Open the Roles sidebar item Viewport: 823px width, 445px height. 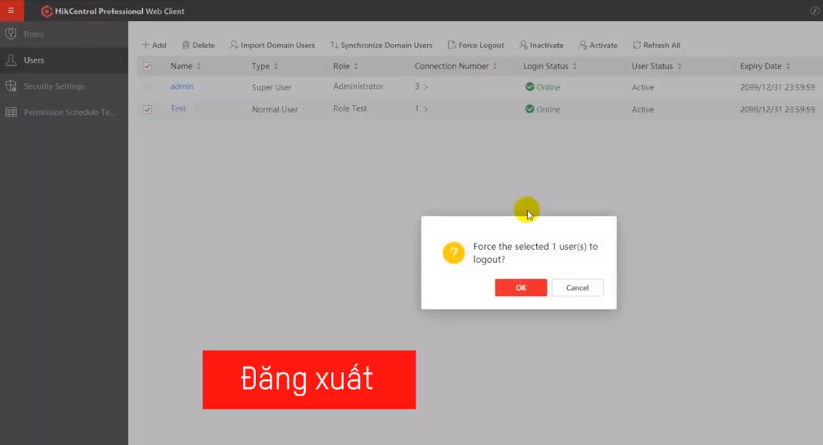[64, 34]
